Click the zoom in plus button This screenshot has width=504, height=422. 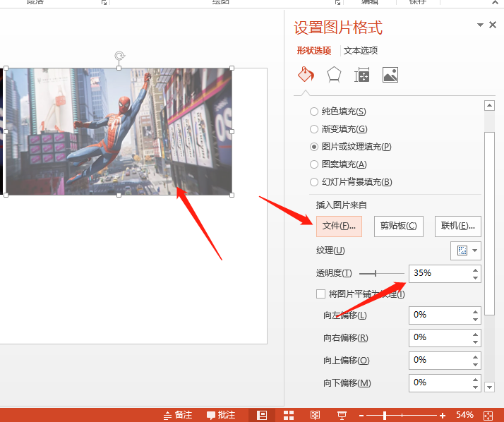443,415
